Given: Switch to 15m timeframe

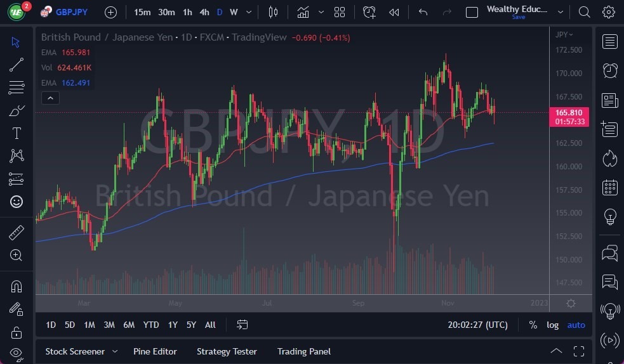Looking at the screenshot, I should pyautogui.click(x=142, y=12).
